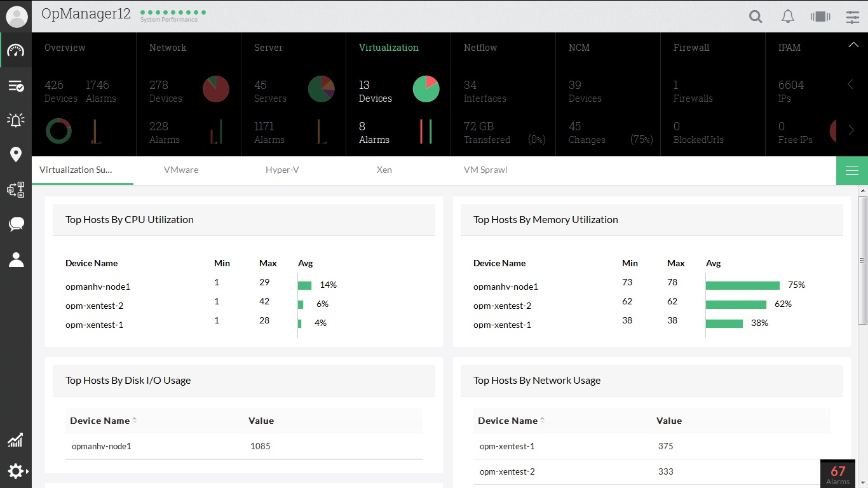Click the page vertical scrollbar thumb
The width and height of the screenshot is (868, 488).
862,259
